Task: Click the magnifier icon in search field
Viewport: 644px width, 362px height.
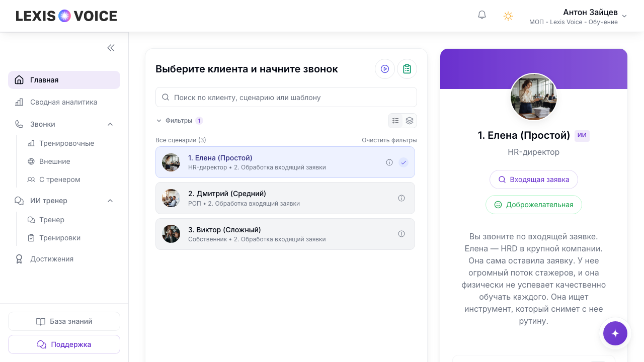Action: tap(166, 97)
